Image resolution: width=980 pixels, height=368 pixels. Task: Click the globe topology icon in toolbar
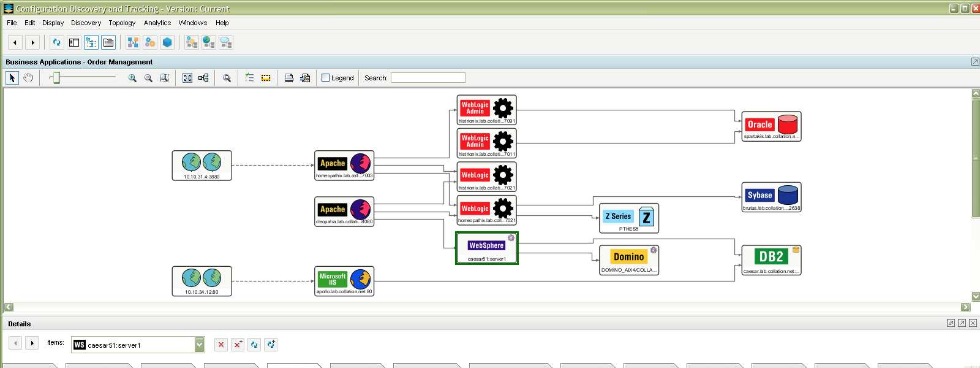pyautogui.click(x=209, y=42)
